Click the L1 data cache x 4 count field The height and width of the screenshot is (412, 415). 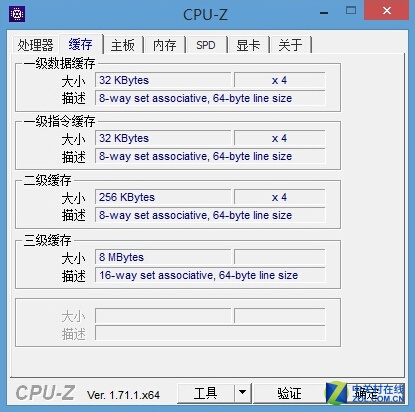(279, 80)
